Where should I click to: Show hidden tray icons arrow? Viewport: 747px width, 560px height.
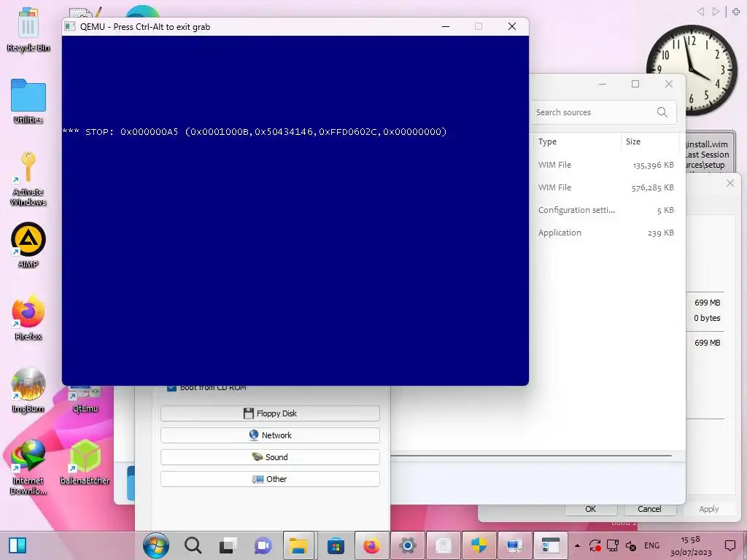click(x=578, y=545)
